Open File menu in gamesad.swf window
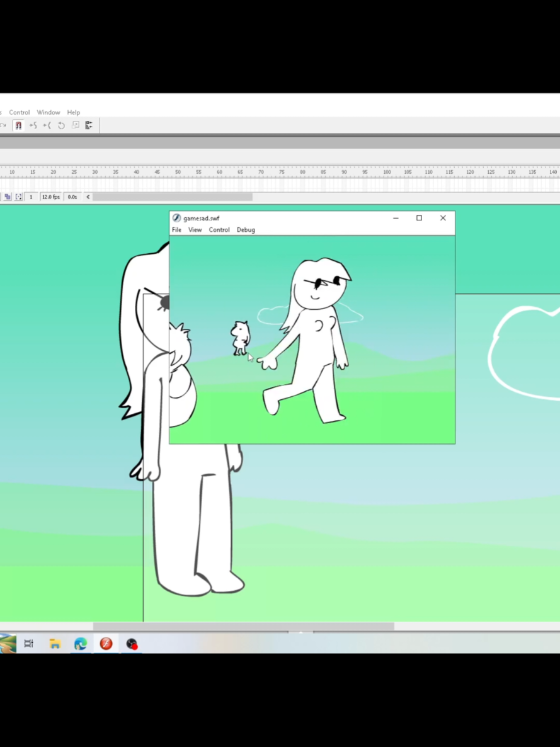This screenshot has height=747, width=560. coord(176,230)
